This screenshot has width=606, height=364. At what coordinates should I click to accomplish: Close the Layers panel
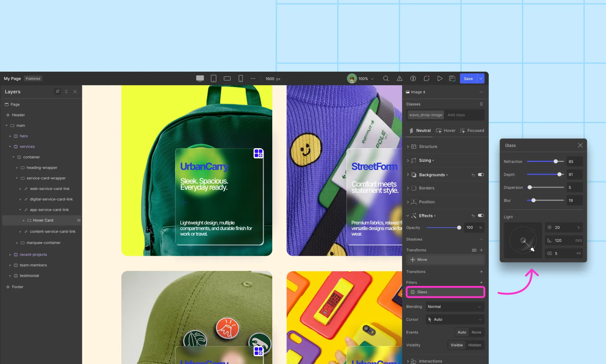point(75,91)
